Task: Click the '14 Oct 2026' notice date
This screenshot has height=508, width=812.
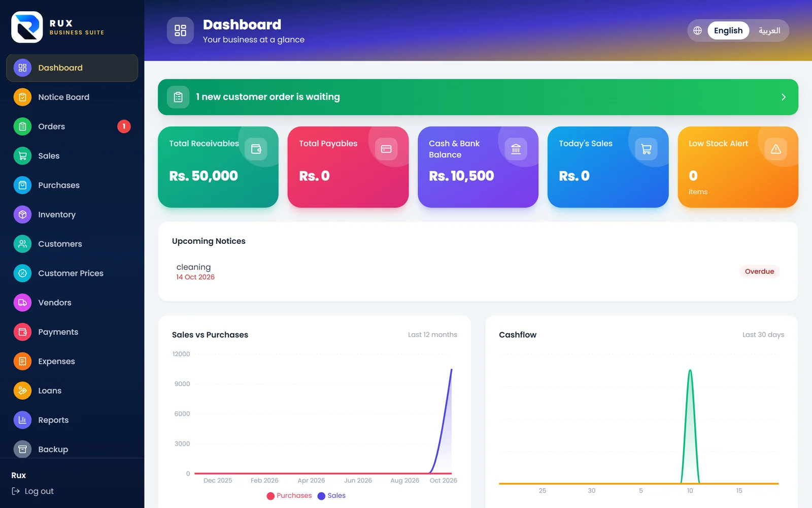Action: tap(195, 277)
